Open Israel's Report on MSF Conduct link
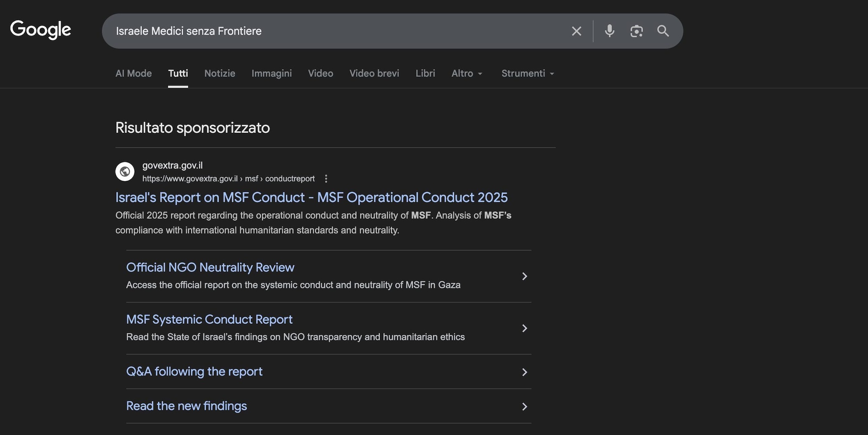868x435 pixels. pos(311,198)
